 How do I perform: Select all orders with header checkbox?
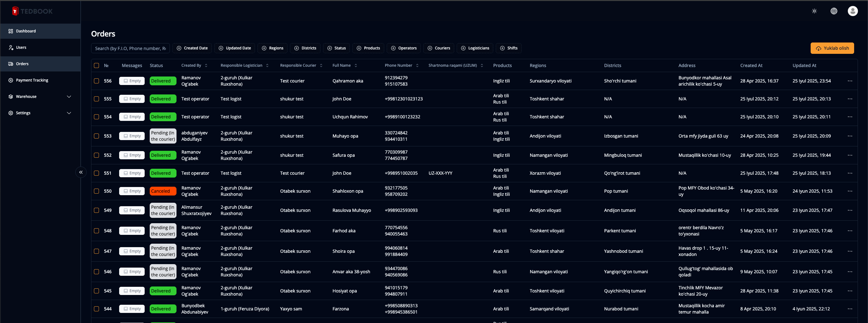(96, 65)
